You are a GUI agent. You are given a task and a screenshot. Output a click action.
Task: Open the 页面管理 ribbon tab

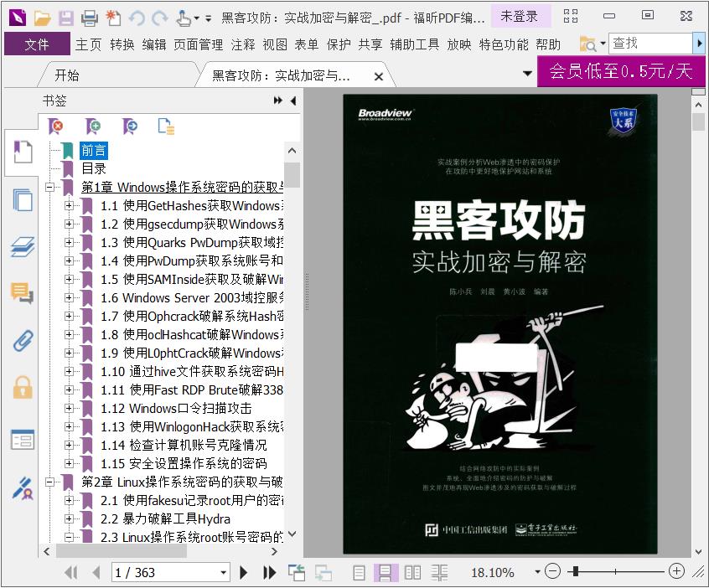pos(198,44)
